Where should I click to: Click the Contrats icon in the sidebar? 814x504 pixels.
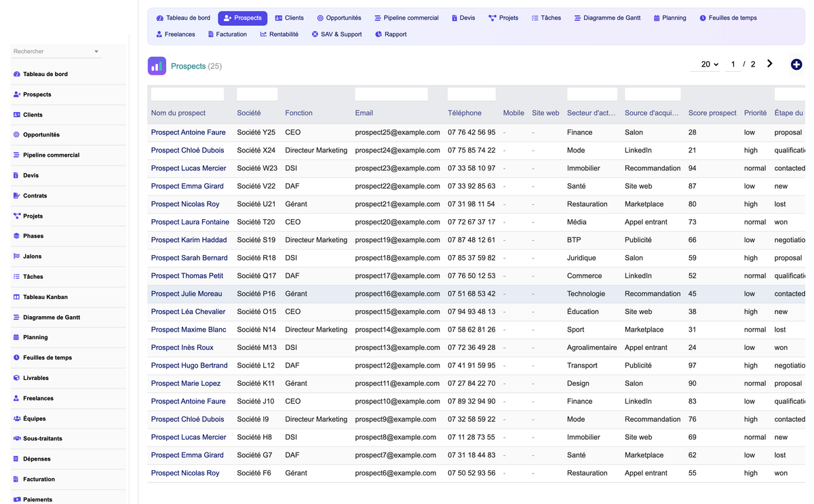(x=17, y=195)
